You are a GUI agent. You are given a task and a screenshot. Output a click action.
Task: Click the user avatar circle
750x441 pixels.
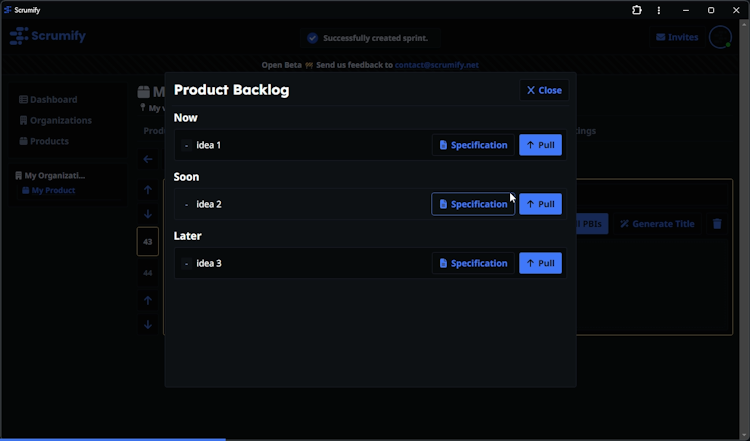720,37
